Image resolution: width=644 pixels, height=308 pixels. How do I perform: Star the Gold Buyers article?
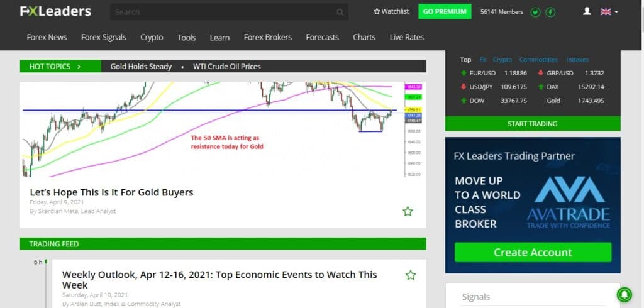click(x=408, y=211)
